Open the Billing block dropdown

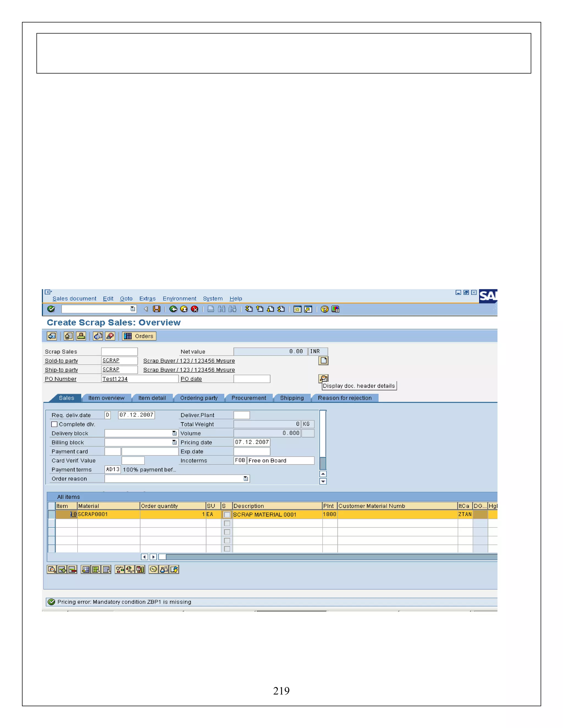(174, 442)
